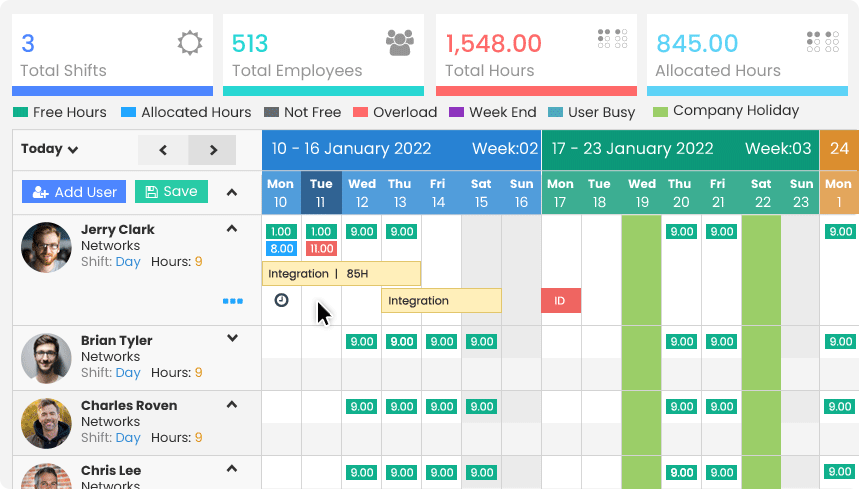
Task: Click Brian Tyler's 9.00 on Saturday 15
Action: tap(482, 342)
